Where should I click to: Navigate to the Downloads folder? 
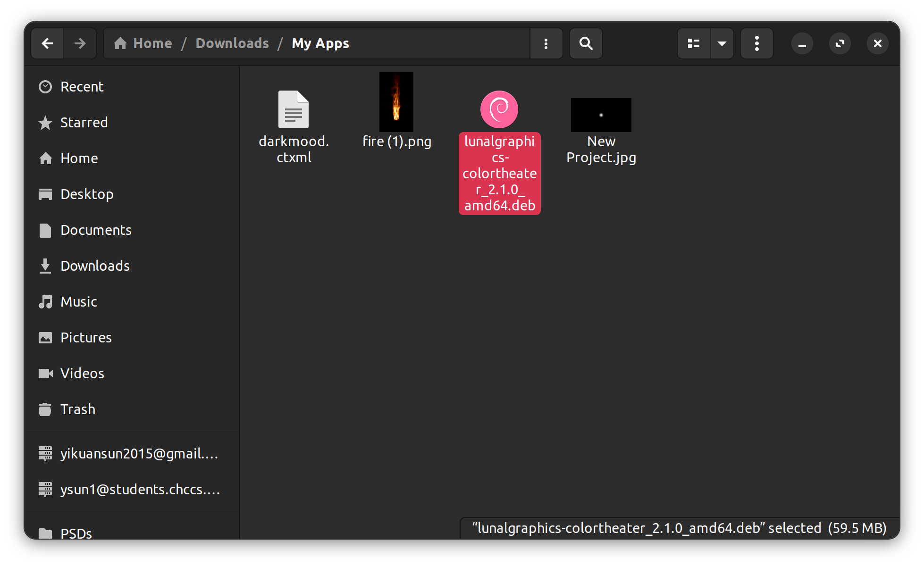pos(95,266)
